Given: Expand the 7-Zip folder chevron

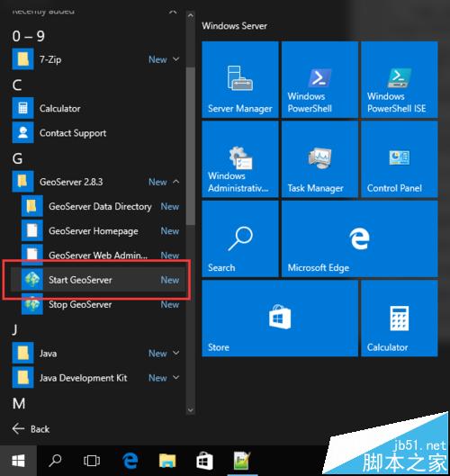Looking at the screenshot, I should pyautogui.click(x=175, y=58).
